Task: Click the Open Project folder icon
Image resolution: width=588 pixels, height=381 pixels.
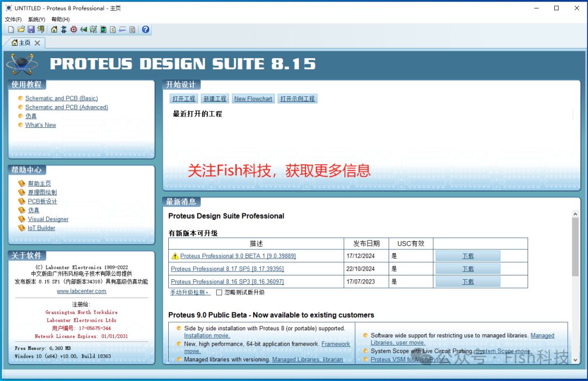Action: 21,29
